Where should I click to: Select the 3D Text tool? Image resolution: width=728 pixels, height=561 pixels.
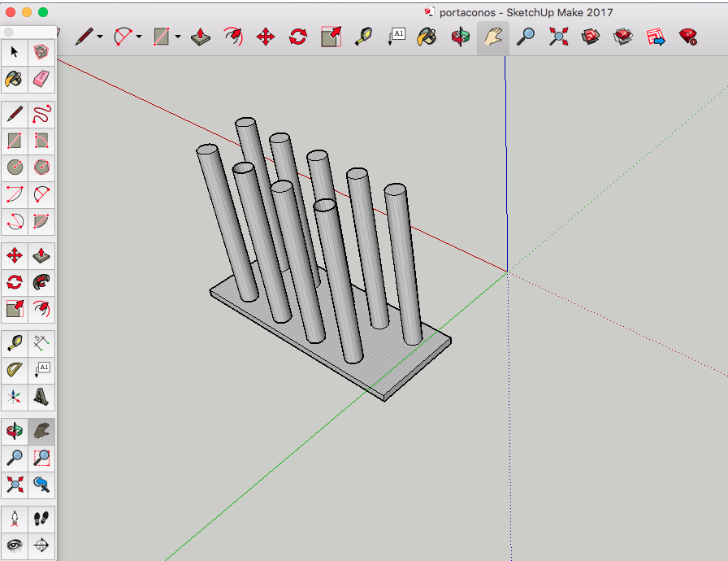[41, 397]
